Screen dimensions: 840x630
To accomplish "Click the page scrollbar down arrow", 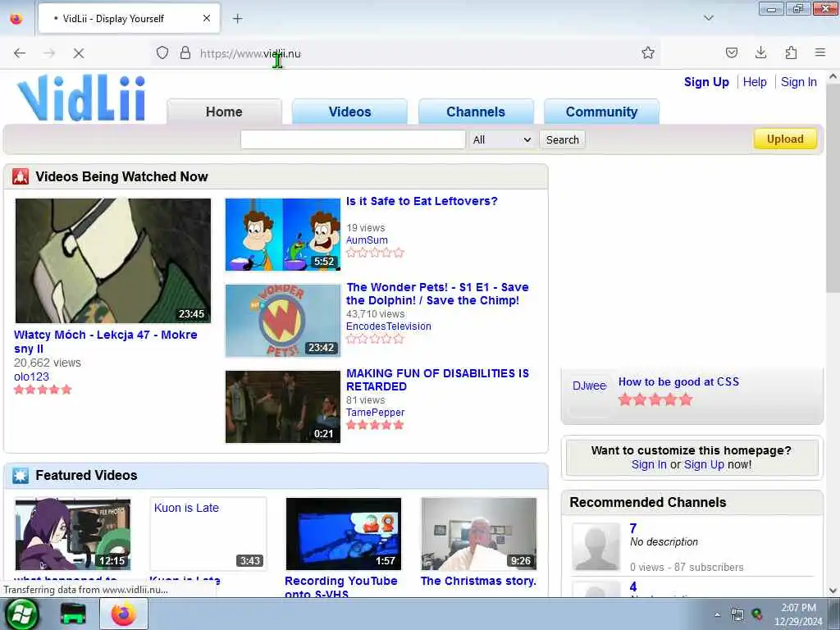I will [833, 591].
